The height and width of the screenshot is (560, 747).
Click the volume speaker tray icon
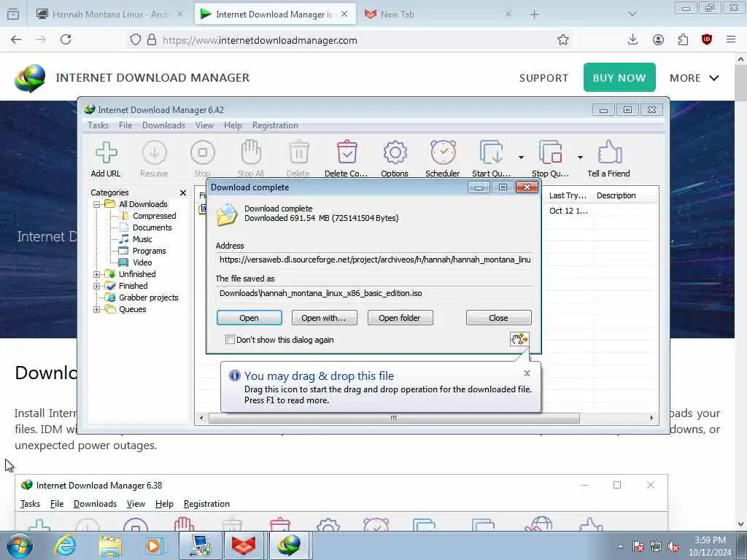pyautogui.click(x=673, y=547)
